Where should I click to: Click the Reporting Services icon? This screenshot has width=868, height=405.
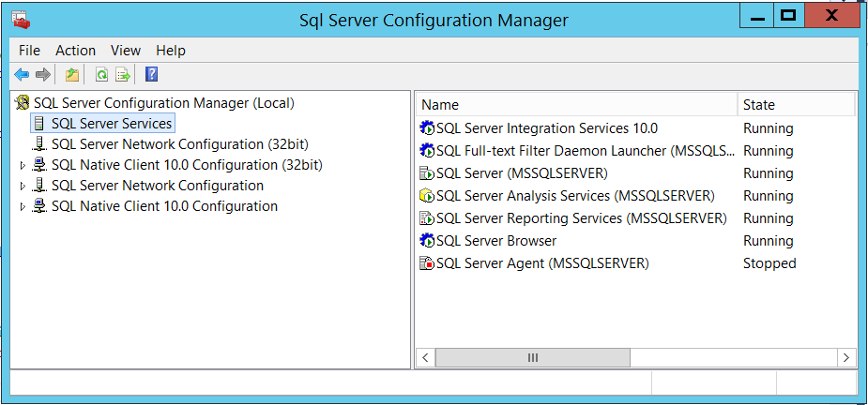pos(427,218)
